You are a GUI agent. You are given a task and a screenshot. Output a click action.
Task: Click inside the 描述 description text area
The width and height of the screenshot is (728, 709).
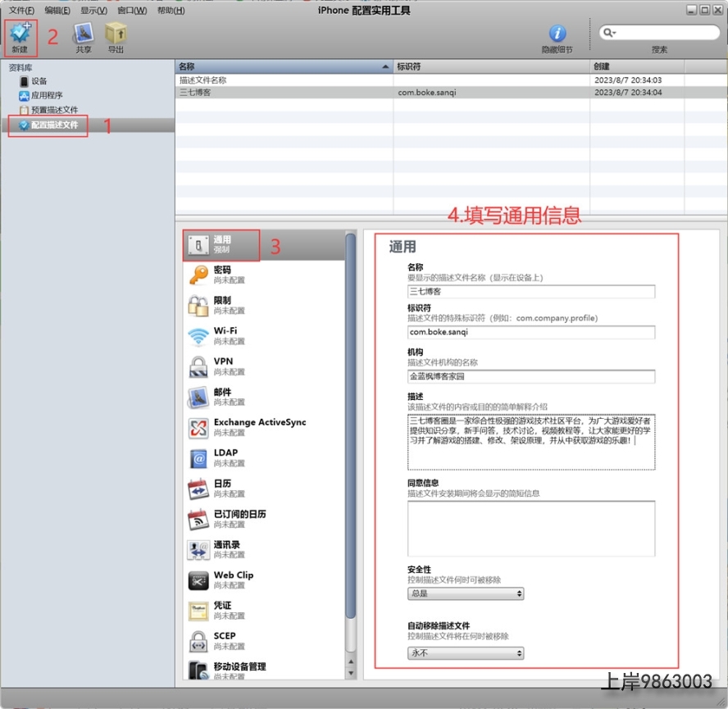coord(531,442)
